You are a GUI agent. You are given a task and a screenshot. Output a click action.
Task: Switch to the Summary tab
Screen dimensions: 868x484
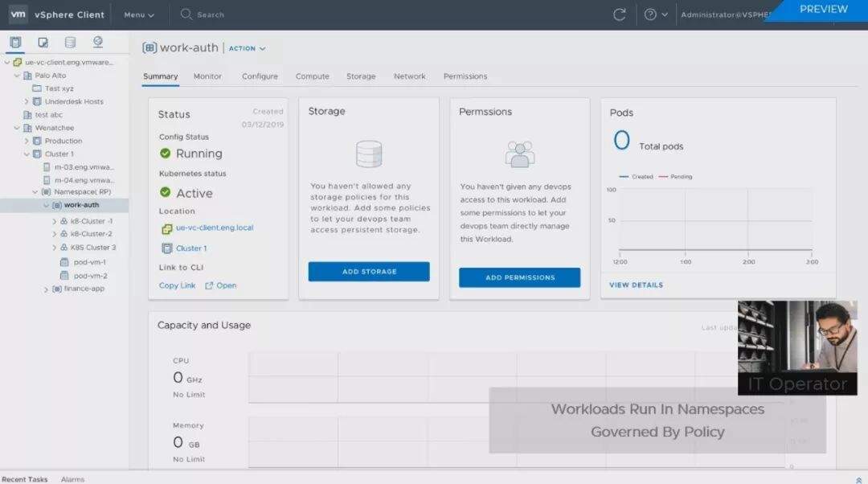tap(161, 76)
